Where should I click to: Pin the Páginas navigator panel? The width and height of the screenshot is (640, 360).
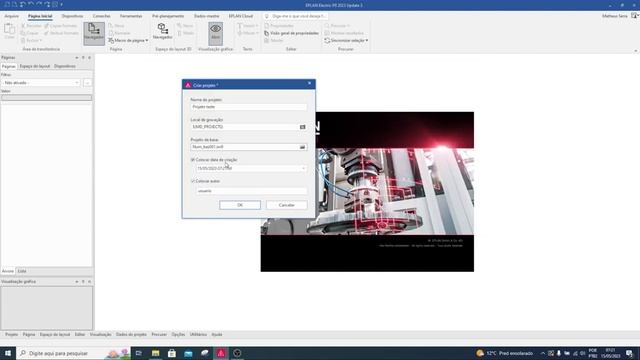[x=83, y=58]
